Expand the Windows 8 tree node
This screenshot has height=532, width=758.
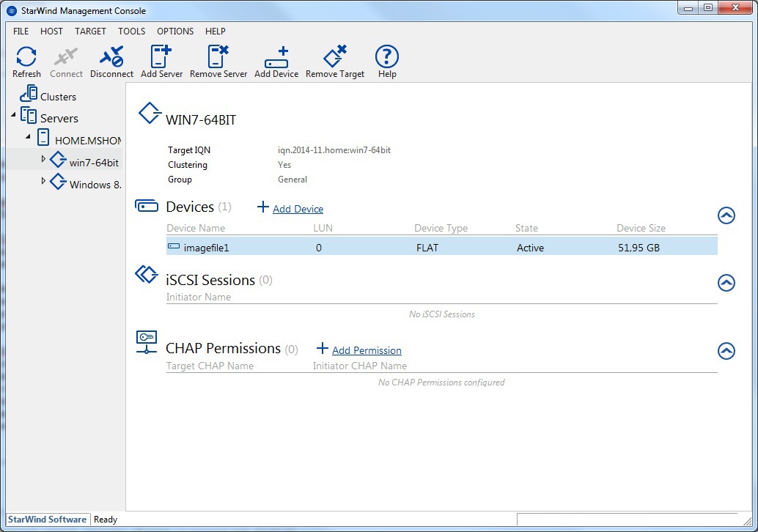[43, 181]
